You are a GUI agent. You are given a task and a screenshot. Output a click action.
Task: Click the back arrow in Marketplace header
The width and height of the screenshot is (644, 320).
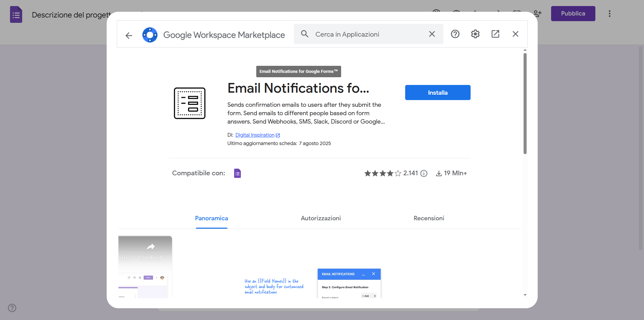pyautogui.click(x=129, y=35)
